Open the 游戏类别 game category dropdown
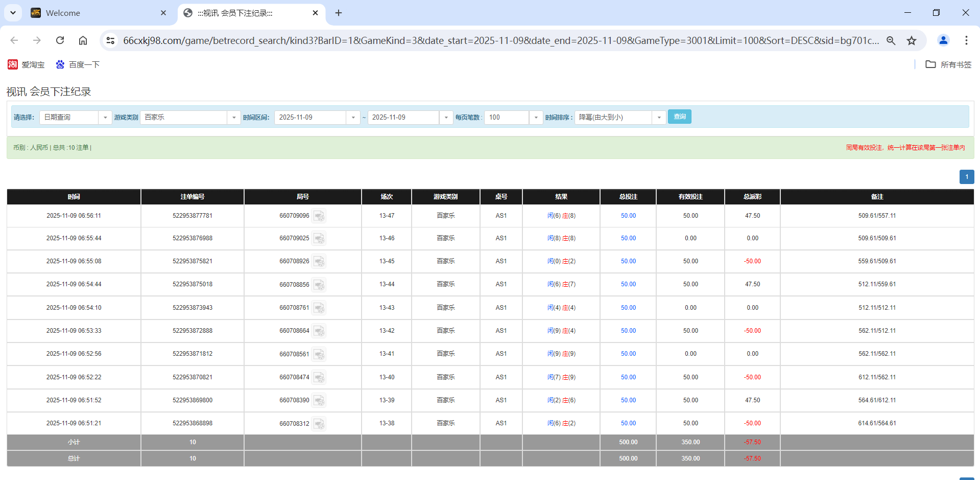980x480 pixels. [x=234, y=117]
